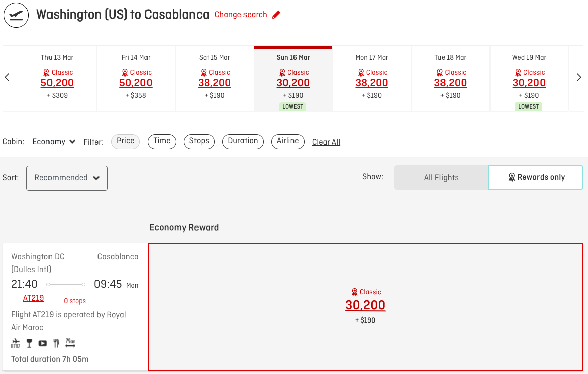Click the meal fork-and-knife amenity icon
The width and height of the screenshot is (588, 374).
(x=56, y=343)
